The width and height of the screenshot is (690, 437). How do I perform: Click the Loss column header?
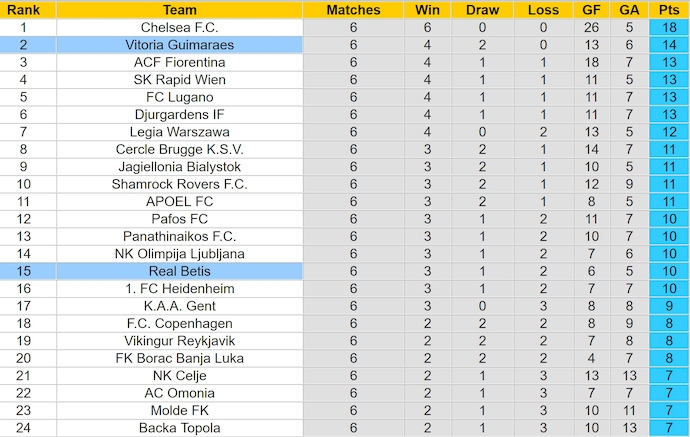[543, 10]
